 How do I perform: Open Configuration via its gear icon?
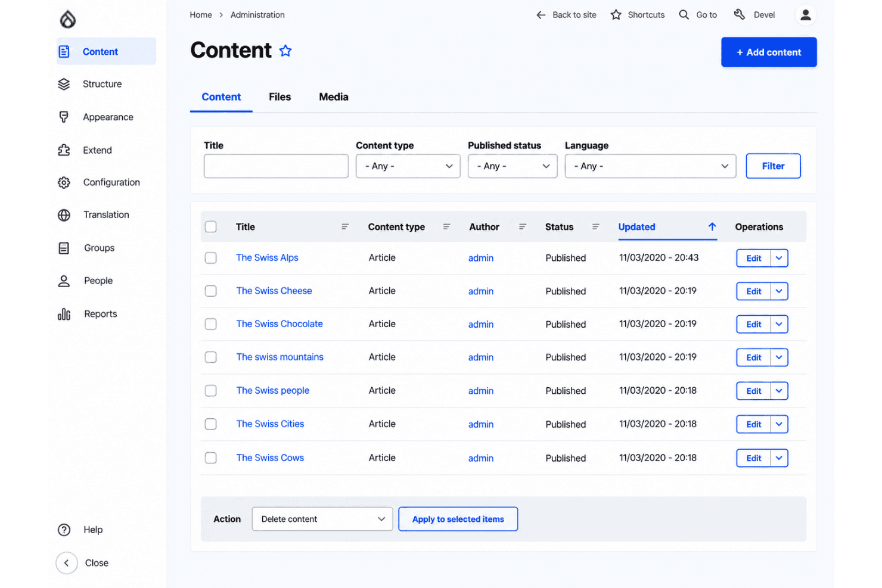coord(64,182)
